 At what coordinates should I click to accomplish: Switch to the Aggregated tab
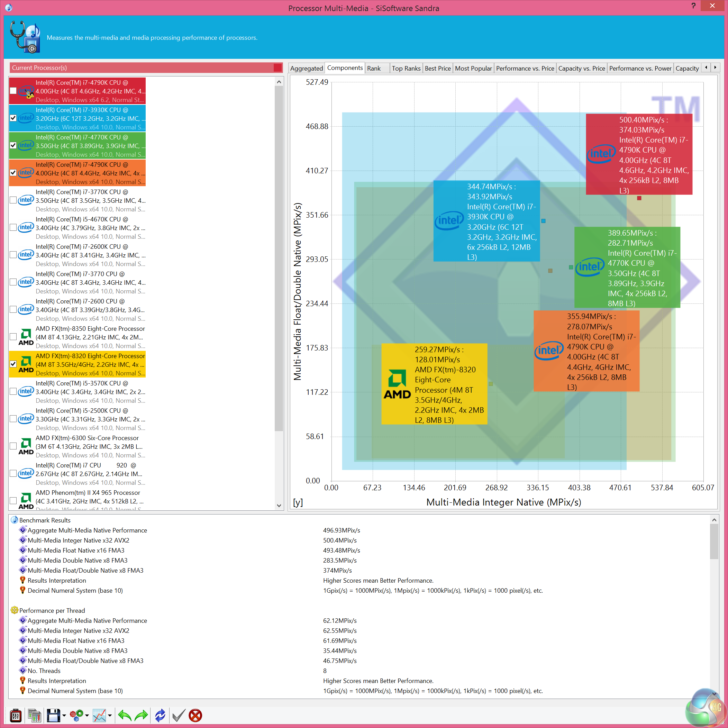tap(306, 68)
